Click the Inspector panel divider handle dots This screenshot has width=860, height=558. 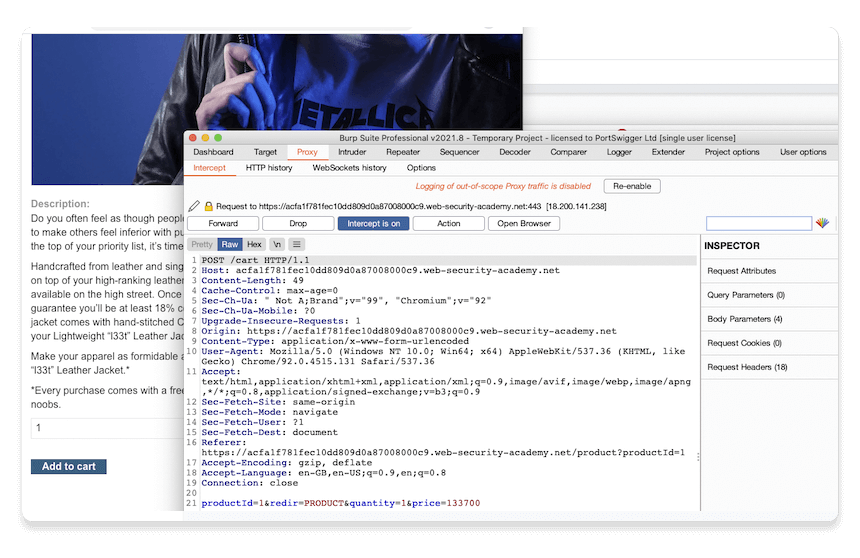698,456
